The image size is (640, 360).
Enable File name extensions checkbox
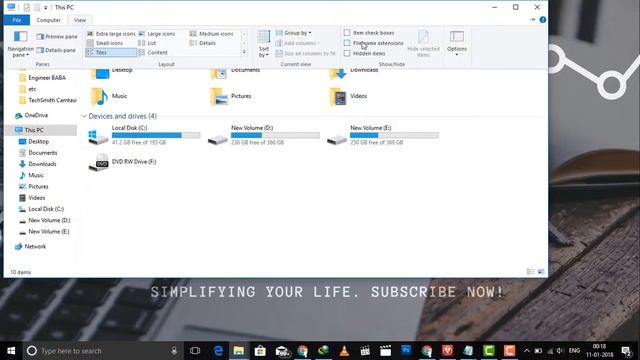[x=347, y=43]
